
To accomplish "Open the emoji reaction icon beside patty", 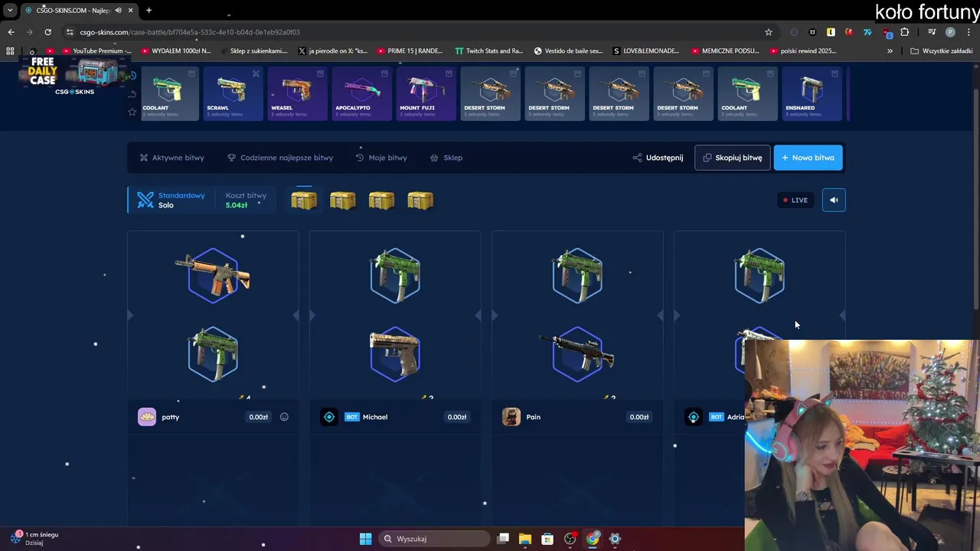I will click(284, 417).
